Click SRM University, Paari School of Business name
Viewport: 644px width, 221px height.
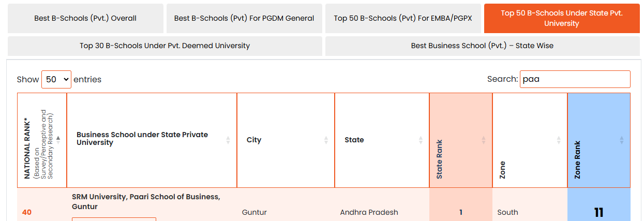146,202
